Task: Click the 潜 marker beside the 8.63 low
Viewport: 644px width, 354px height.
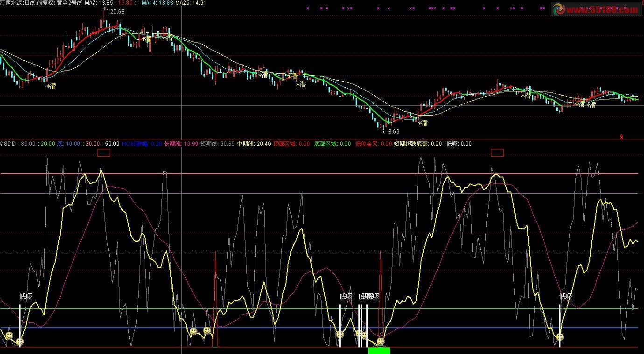Action: tap(423, 123)
